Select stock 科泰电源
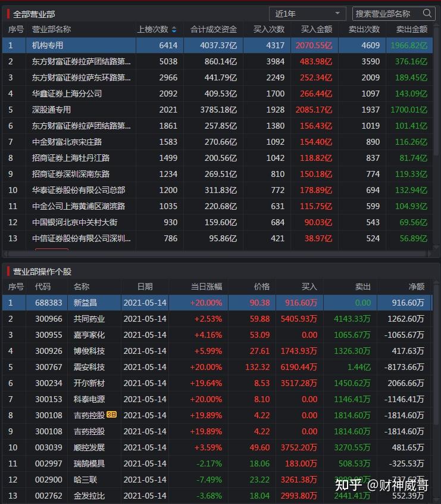This screenshot has height=504, width=441. (x=89, y=399)
